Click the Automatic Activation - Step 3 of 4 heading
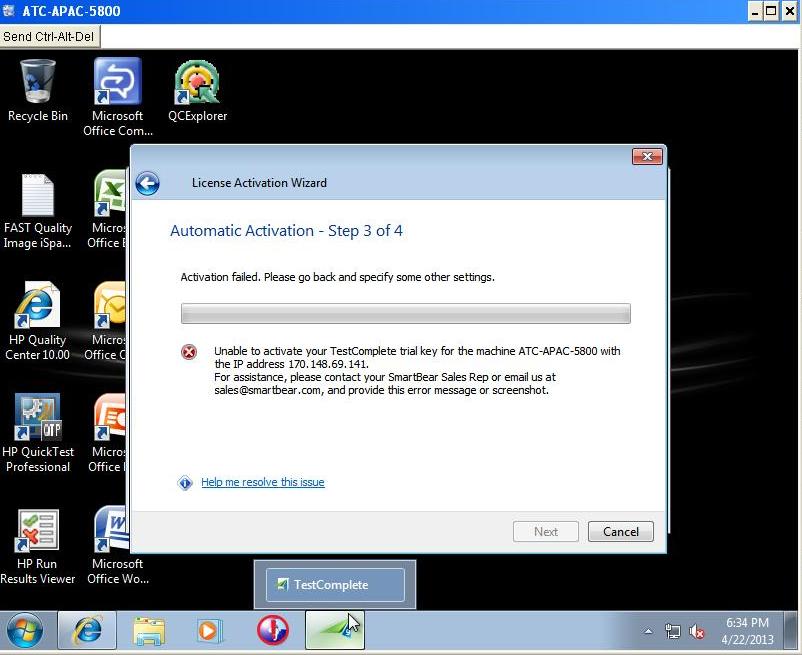The image size is (802, 655). pyautogui.click(x=286, y=231)
